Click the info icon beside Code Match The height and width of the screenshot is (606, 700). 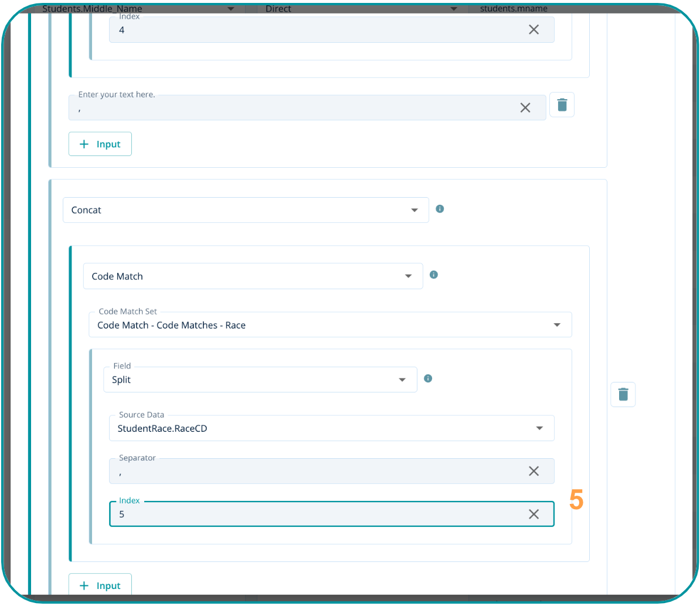pyautogui.click(x=434, y=275)
